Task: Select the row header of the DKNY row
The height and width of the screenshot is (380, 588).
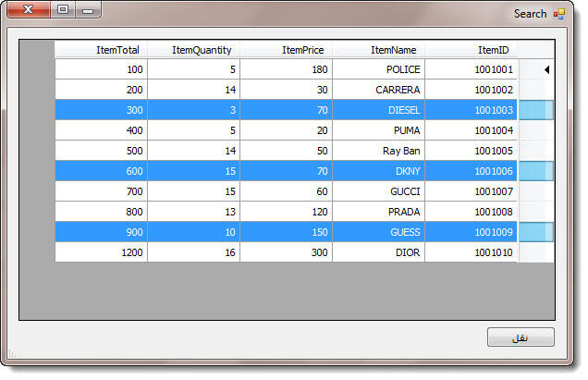Action: 536,171
